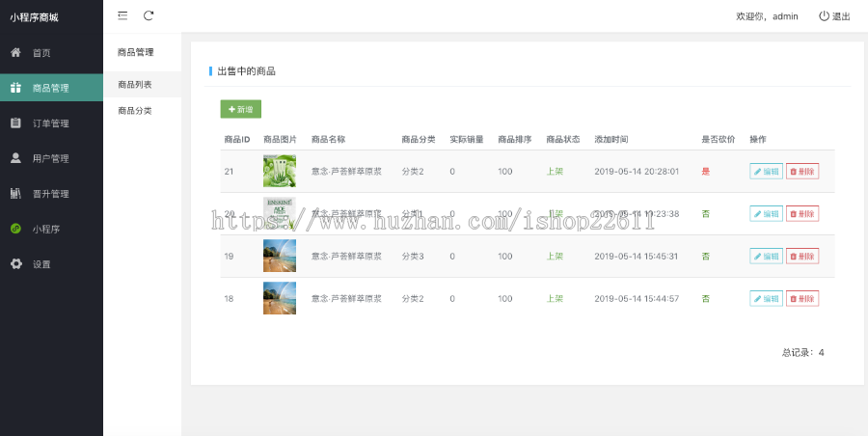Viewport: 868px width, 436px height.
Task: Select 商品列表 submenu
Action: (x=143, y=85)
